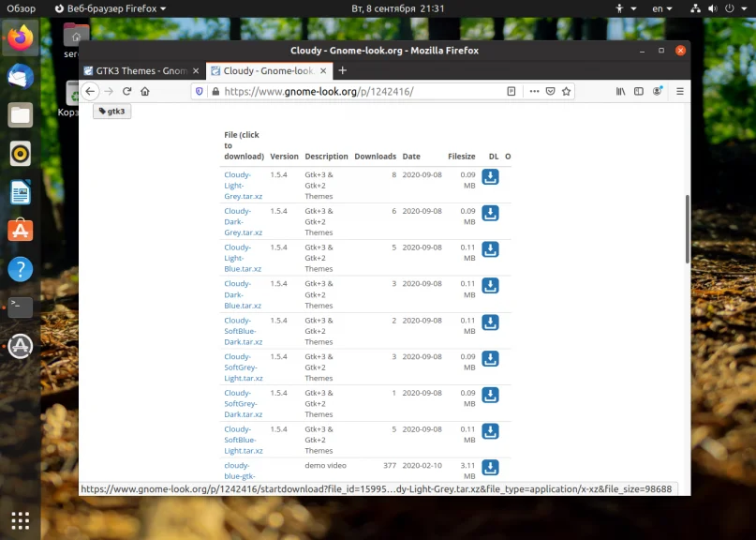Close the GTK3 Themes tab
756x540 pixels.
(196, 71)
